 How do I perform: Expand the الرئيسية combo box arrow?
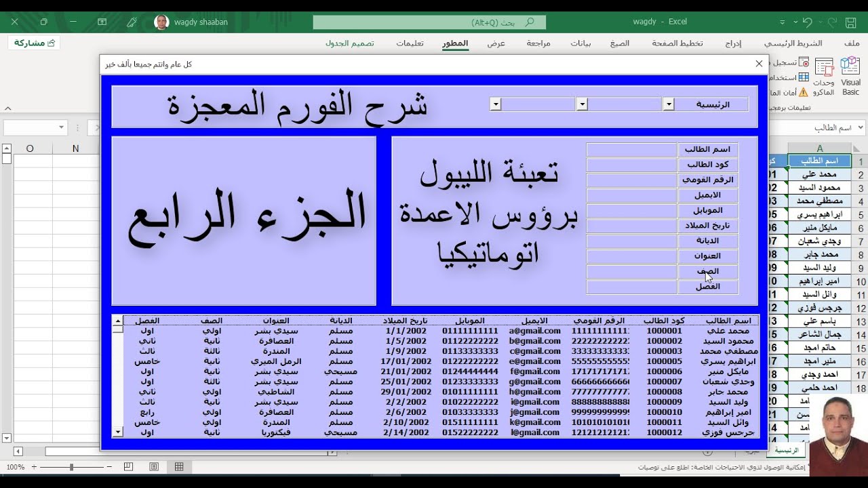(669, 104)
